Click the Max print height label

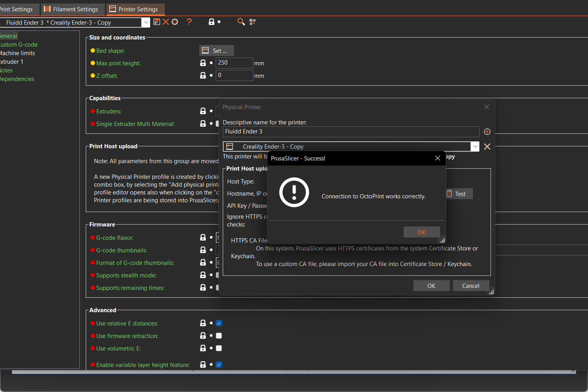(118, 63)
